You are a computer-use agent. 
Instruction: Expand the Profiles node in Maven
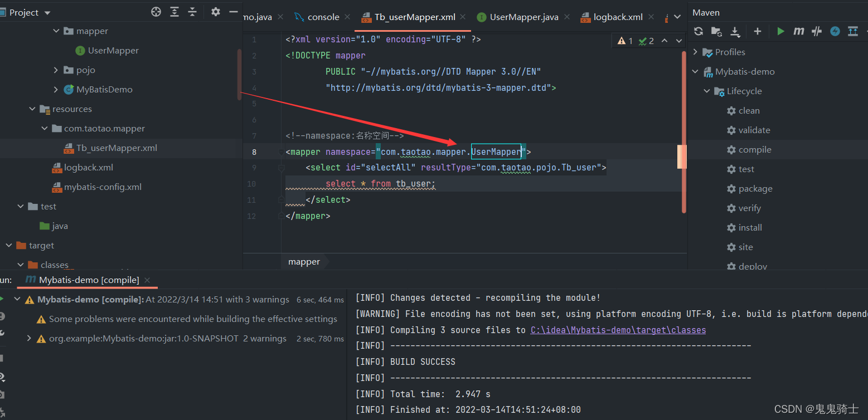[695, 52]
